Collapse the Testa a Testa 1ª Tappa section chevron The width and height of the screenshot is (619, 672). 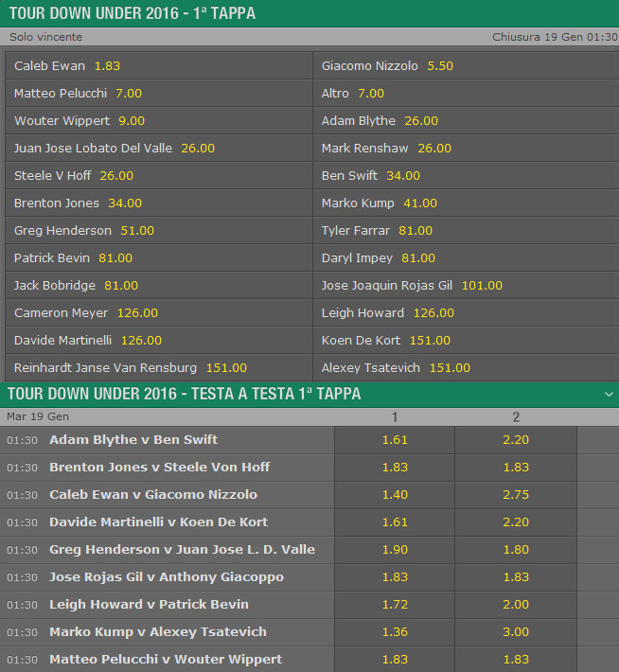[609, 395]
